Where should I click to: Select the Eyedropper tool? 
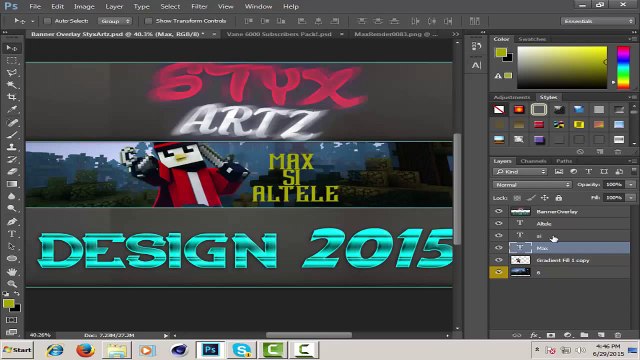(11, 109)
